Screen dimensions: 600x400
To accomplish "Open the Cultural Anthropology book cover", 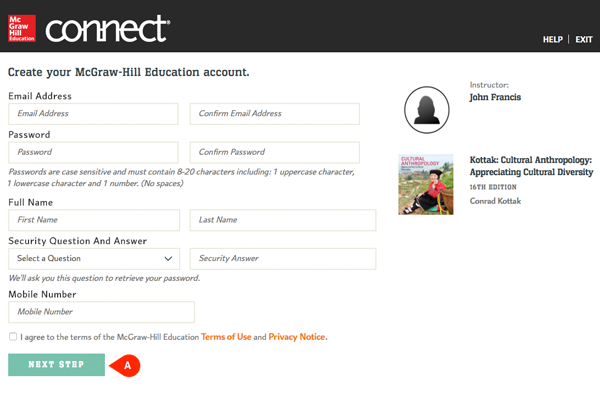I will coord(425,184).
